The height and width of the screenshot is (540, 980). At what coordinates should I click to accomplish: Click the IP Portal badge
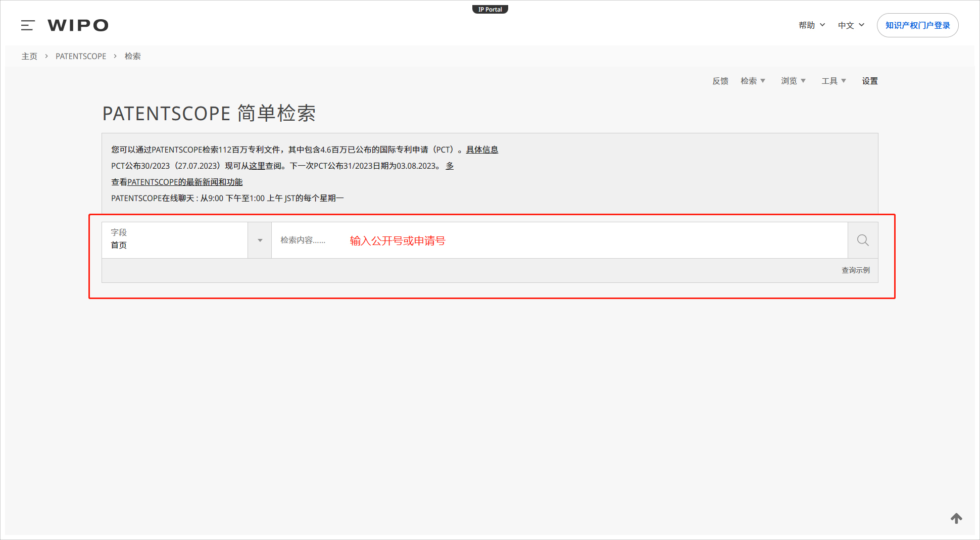point(489,10)
